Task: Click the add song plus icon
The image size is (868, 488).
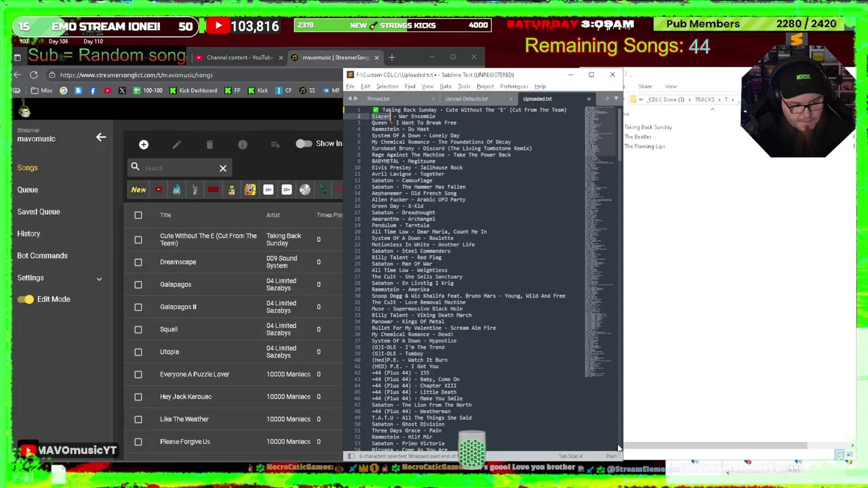Action: [x=144, y=144]
